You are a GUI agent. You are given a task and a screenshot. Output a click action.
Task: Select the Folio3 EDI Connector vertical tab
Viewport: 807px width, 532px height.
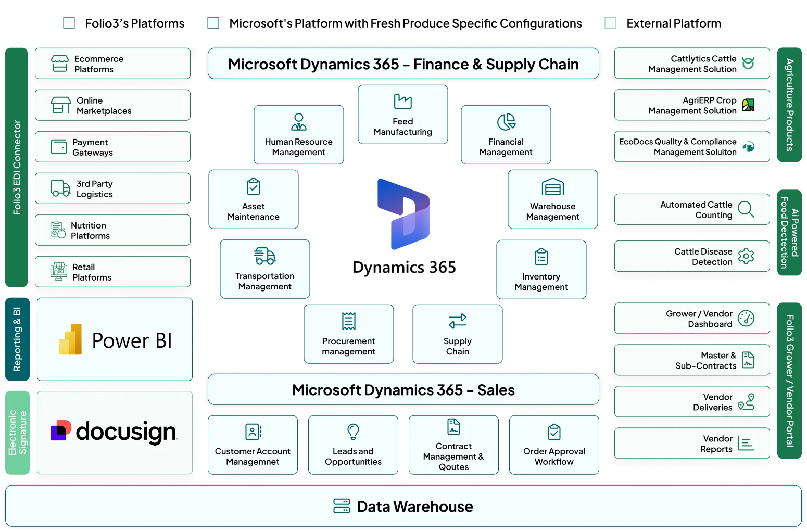pos(17,167)
